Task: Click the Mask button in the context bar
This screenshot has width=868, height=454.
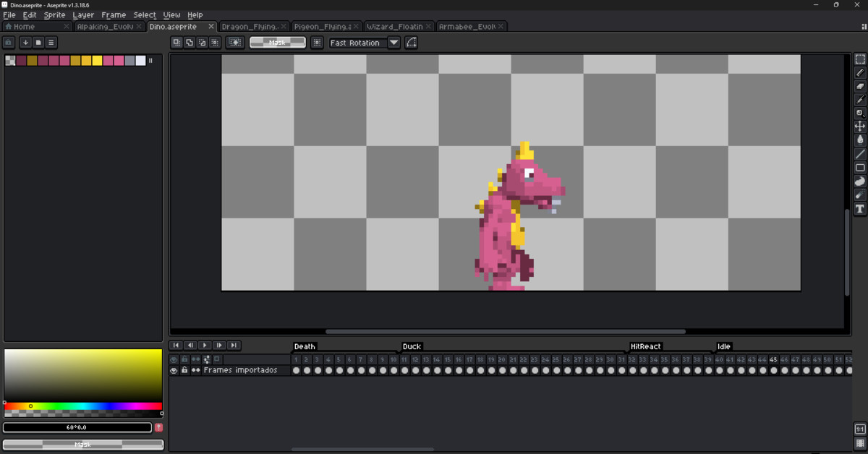Action: coord(277,43)
